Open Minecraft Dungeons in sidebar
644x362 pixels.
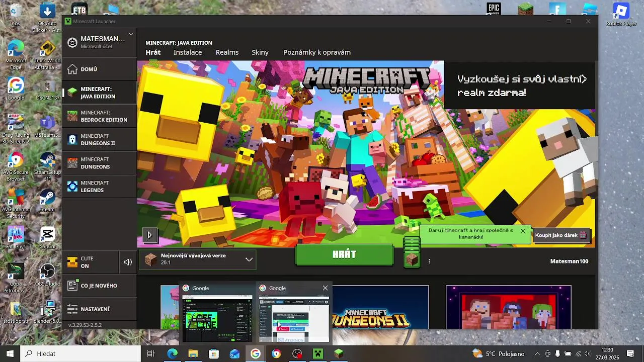click(99, 163)
